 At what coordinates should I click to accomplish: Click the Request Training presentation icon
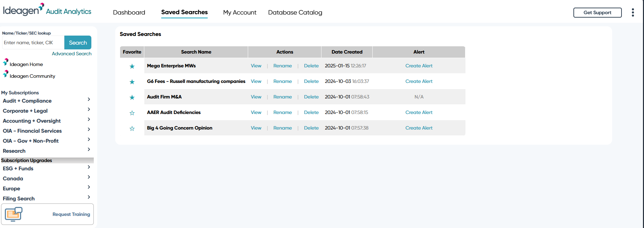(x=13, y=214)
